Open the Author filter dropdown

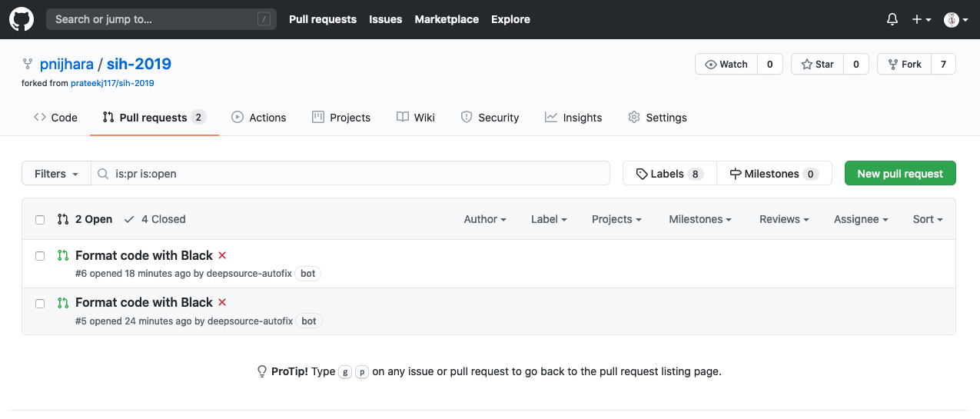coord(484,219)
